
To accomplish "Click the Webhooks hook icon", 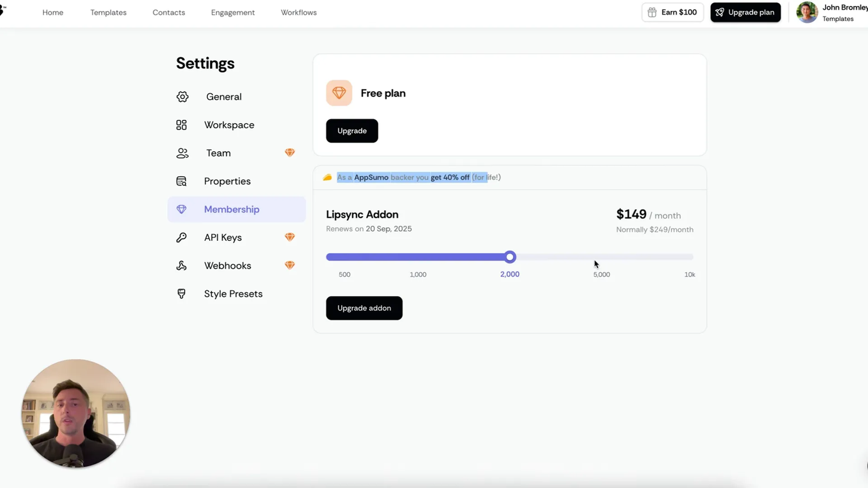I will tap(181, 266).
